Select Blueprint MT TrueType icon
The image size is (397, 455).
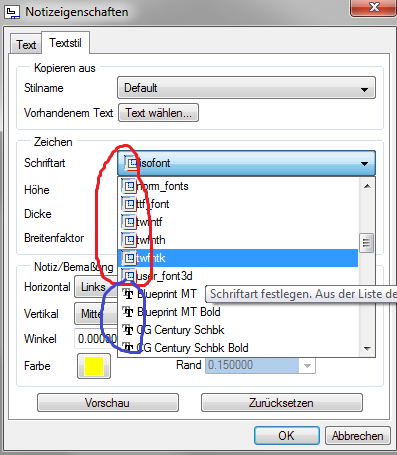click(128, 294)
